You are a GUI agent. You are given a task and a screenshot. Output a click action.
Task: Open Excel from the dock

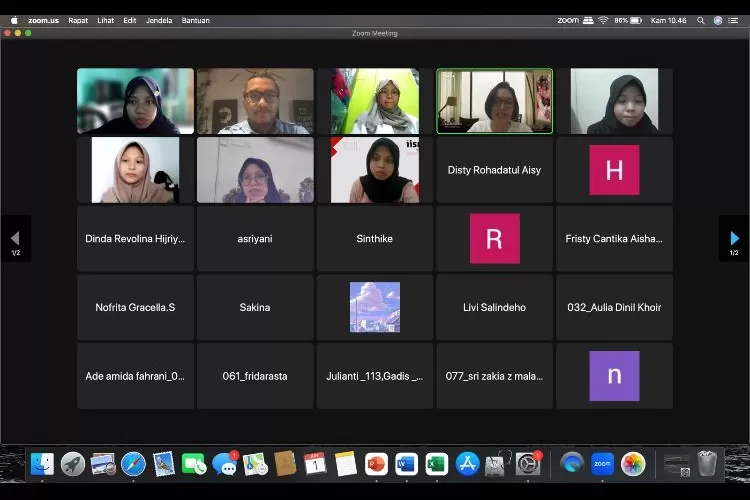coord(436,464)
